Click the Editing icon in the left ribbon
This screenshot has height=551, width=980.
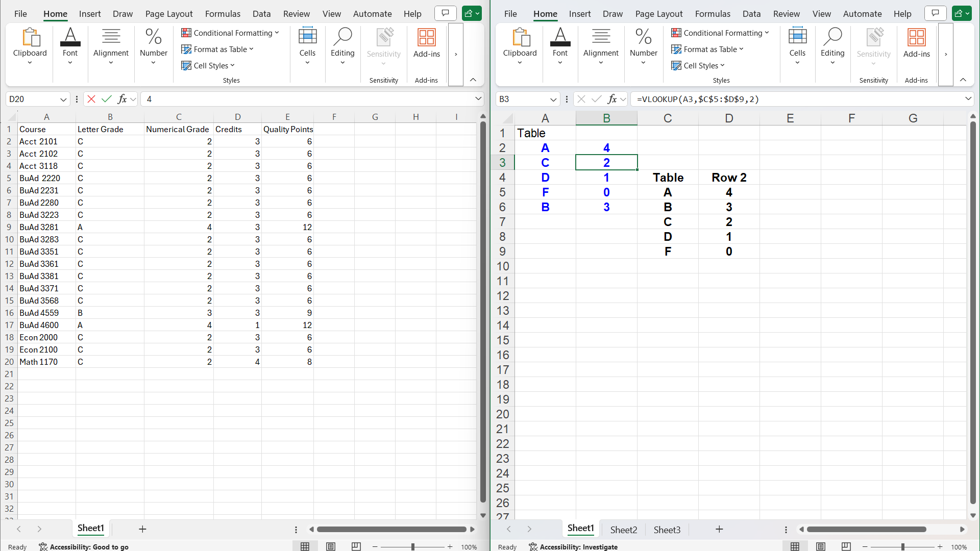(342, 46)
